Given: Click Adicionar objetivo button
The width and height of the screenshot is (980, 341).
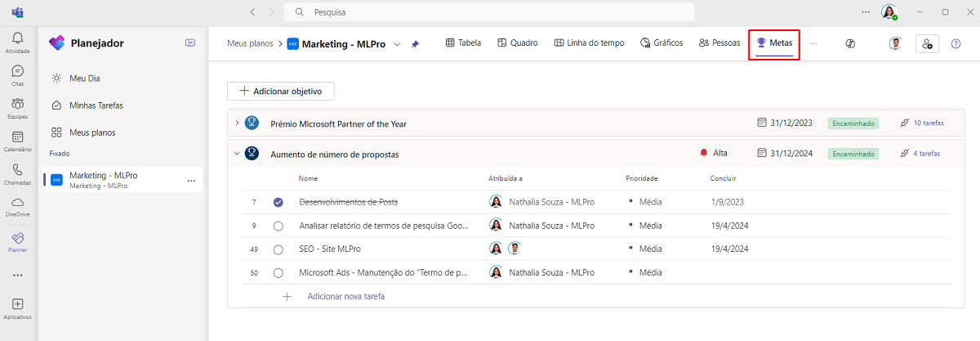Looking at the screenshot, I should tap(280, 92).
